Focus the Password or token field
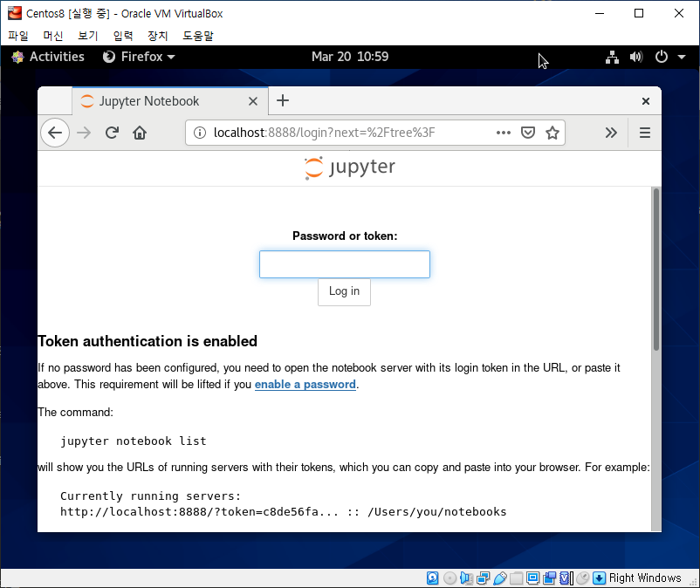Screen dimensions: 700x588 coord(345,264)
